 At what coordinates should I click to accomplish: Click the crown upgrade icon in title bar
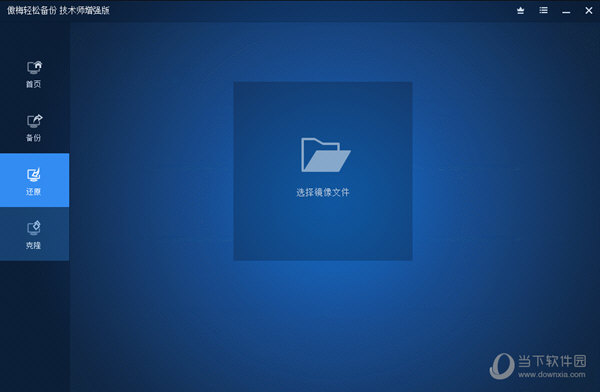tap(520, 11)
